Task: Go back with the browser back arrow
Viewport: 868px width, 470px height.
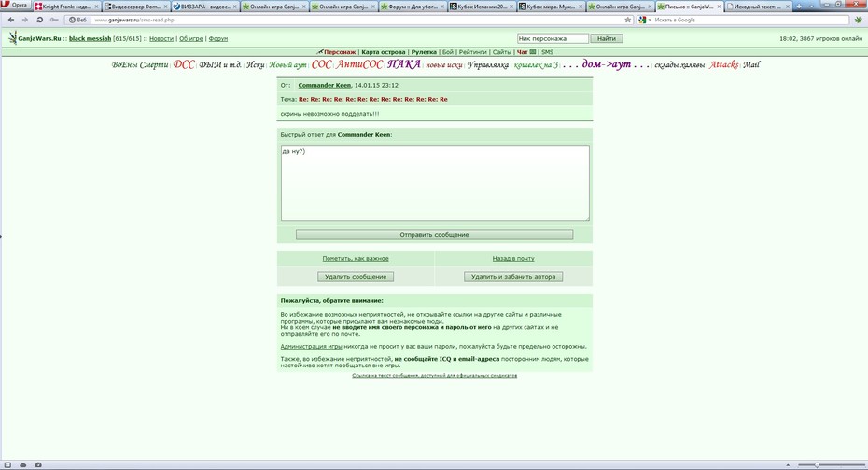Action: (x=11, y=20)
